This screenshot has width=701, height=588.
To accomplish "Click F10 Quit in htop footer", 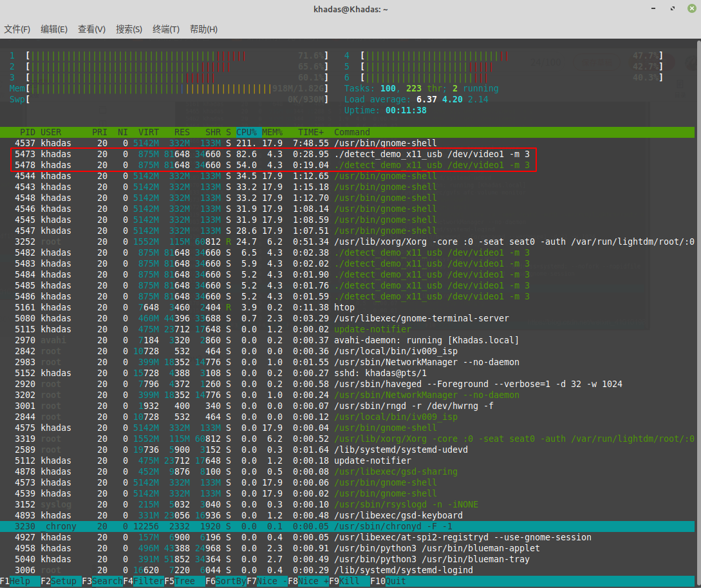I will click(388, 581).
